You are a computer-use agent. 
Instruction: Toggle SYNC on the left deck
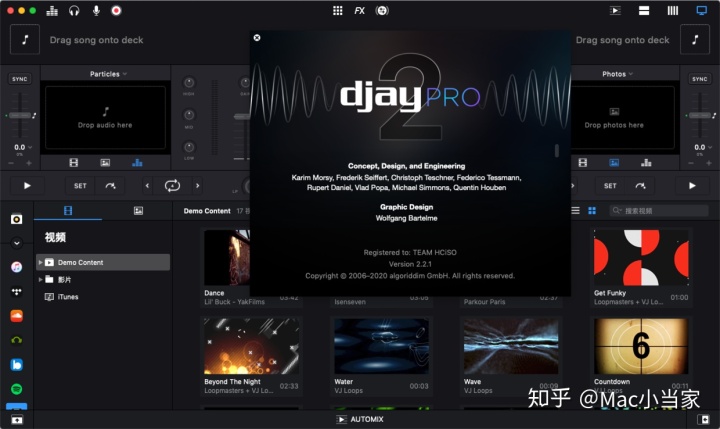(x=20, y=79)
